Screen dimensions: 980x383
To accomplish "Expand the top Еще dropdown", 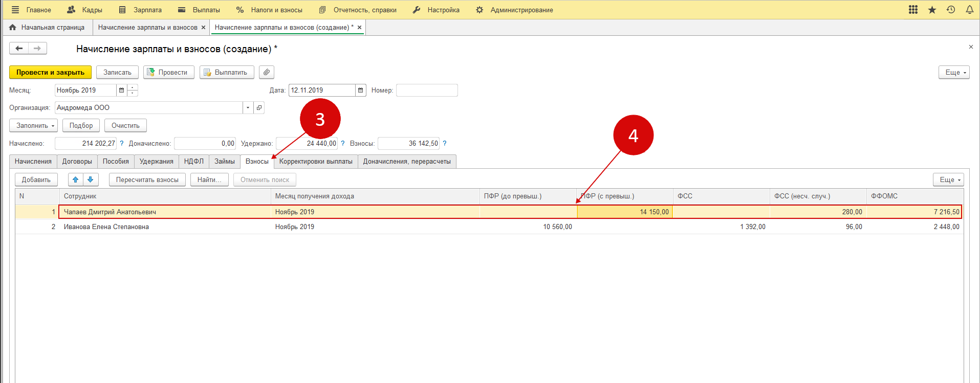I will [954, 72].
